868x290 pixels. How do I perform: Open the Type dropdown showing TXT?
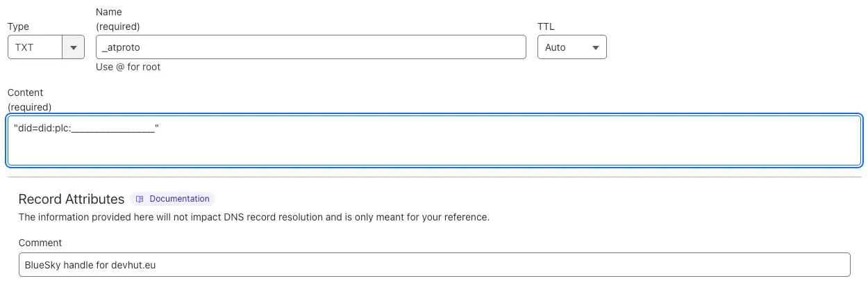click(46, 47)
